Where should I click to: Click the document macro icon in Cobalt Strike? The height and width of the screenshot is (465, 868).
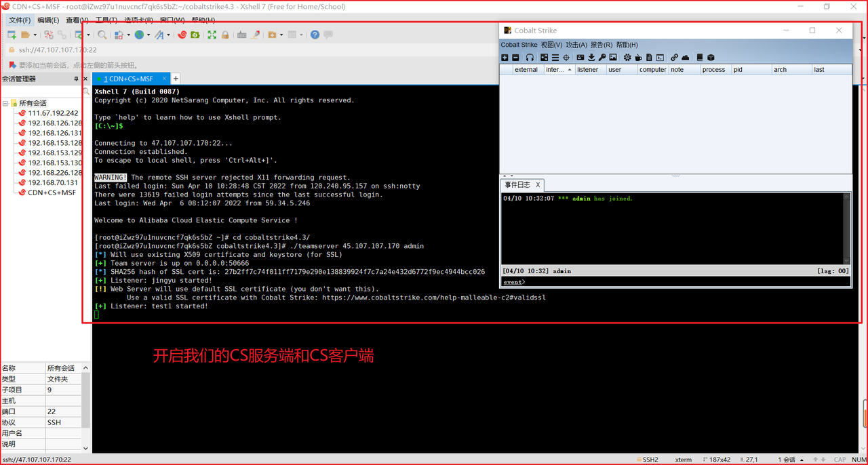(649, 58)
